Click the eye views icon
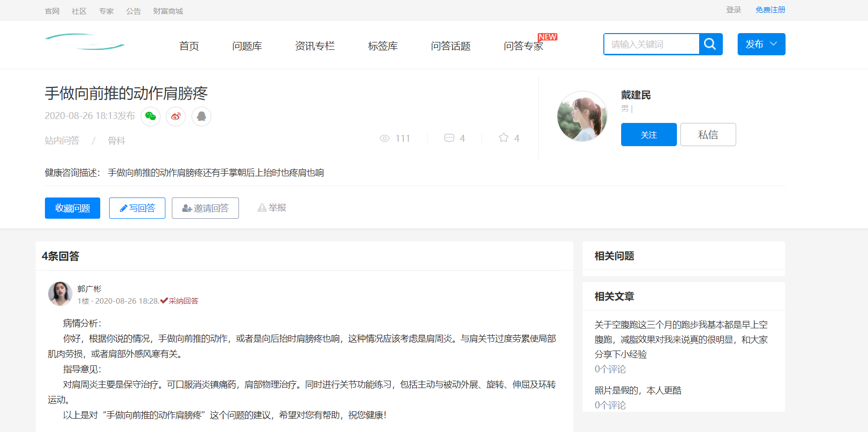The width and height of the screenshot is (868, 432). coord(385,138)
